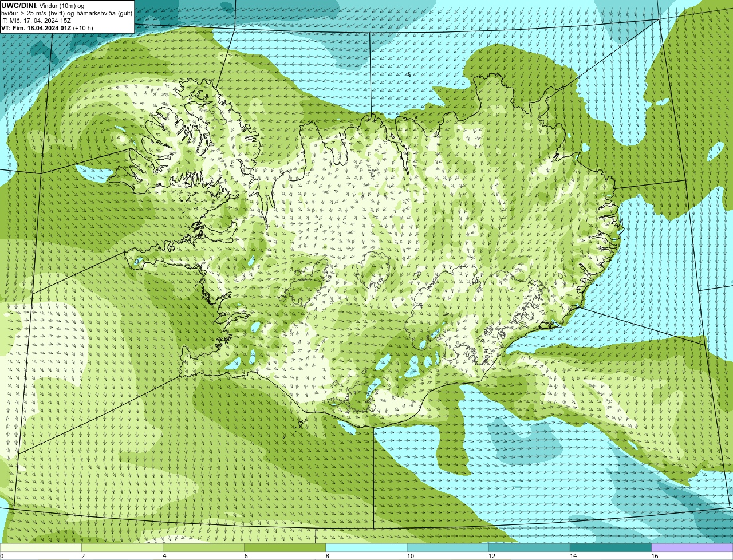Click the 'hviður > 25 m/s (hvítt)' description line

tap(66, 13)
